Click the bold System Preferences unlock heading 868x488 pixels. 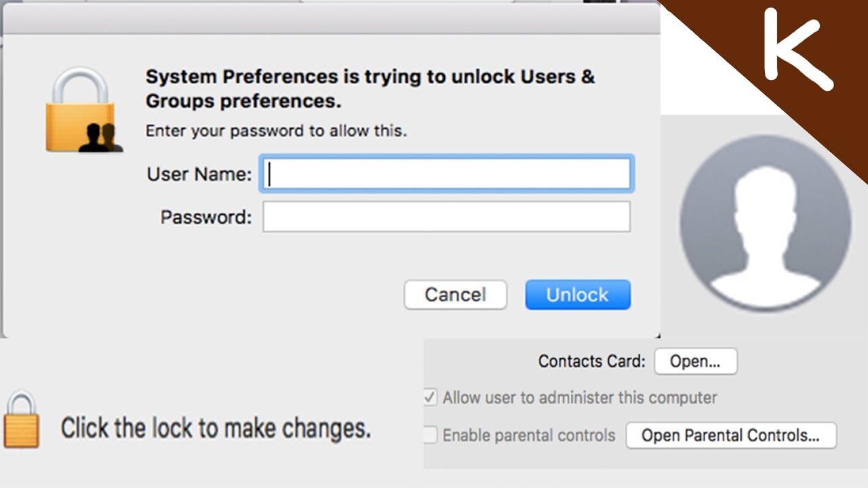370,88
